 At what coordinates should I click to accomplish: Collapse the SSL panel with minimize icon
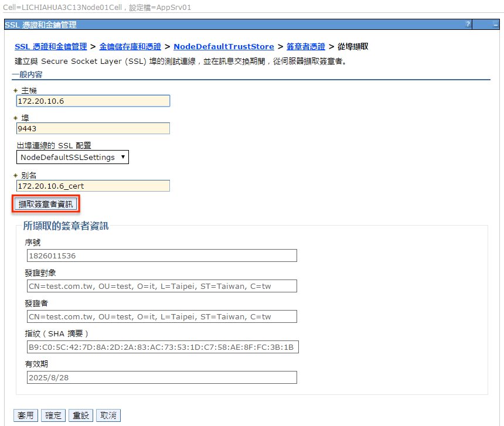[x=495, y=25]
